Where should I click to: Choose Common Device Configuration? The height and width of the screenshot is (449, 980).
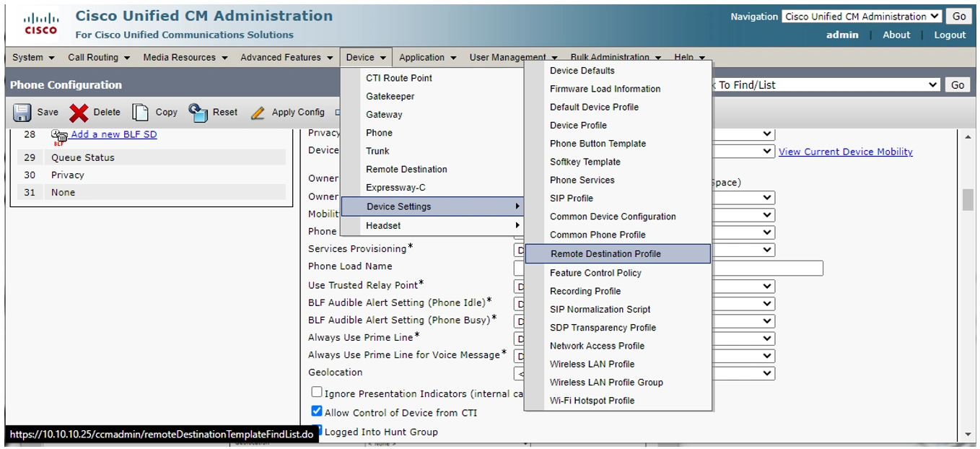(x=613, y=217)
